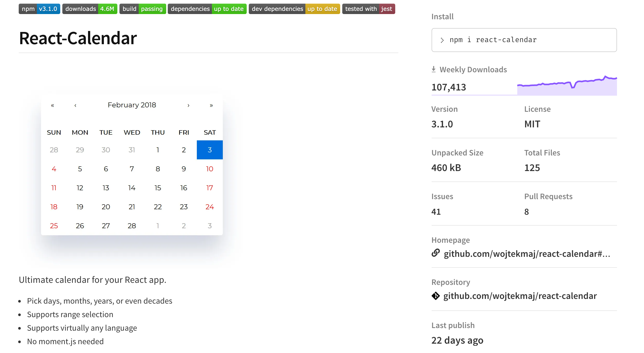This screenshot has width=644, height=353.
Task: Select February 26 in the calendar
Action: (80, 226)
